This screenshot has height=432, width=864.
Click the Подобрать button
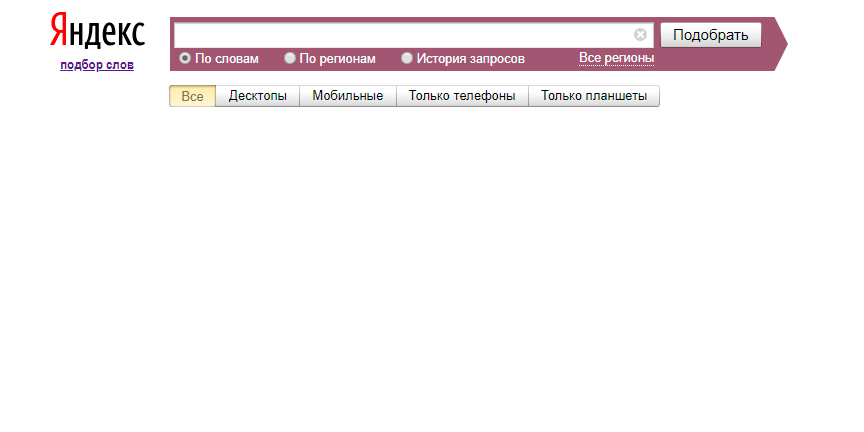click(x=711, y=35)
